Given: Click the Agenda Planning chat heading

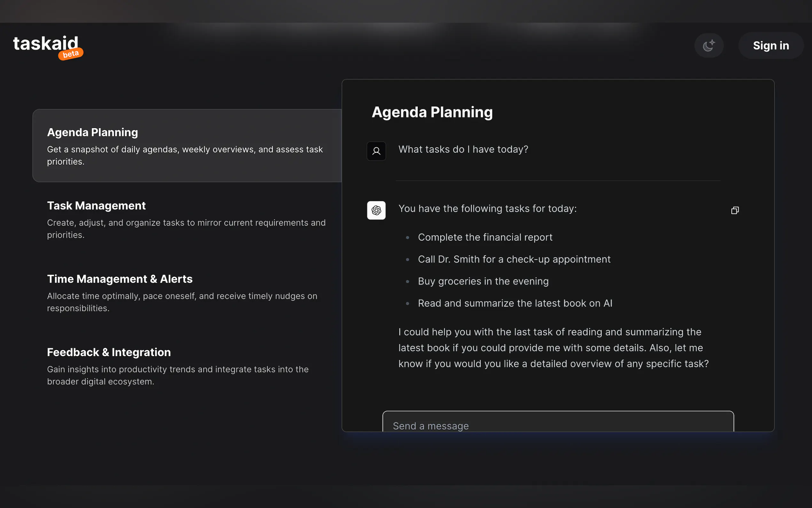Looking at the screenshot, I should click(432, 113).
